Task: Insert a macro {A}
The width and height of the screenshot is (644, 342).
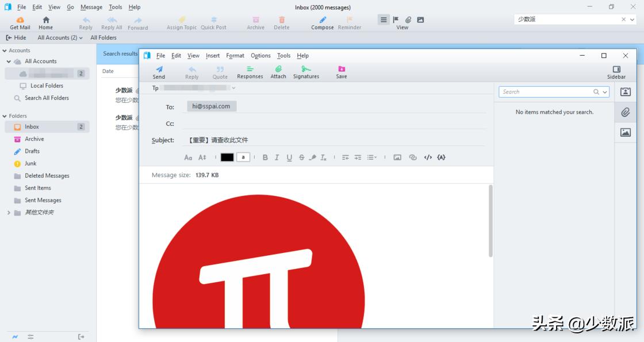Action: tap(441, 157)
